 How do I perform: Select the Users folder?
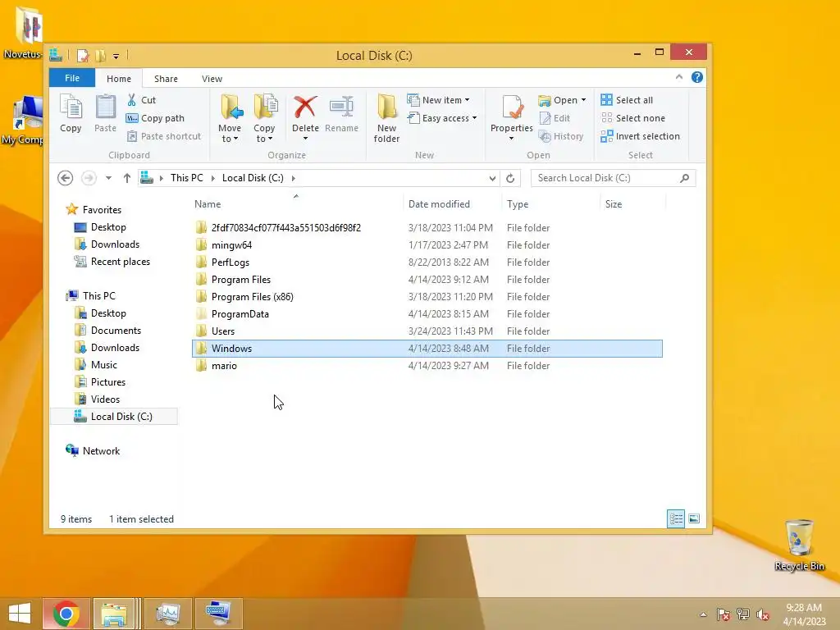tap(427, 331)
